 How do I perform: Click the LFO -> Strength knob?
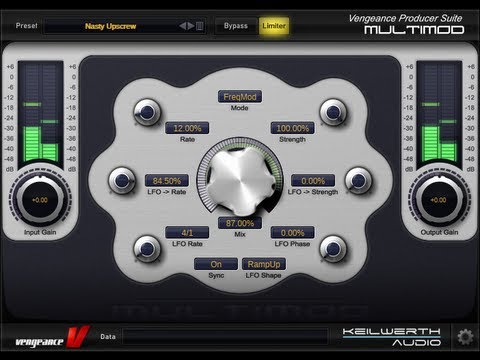358,181
